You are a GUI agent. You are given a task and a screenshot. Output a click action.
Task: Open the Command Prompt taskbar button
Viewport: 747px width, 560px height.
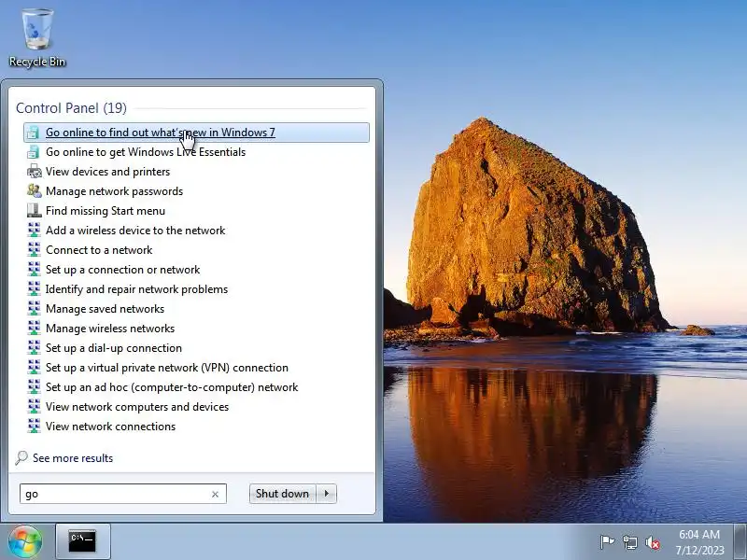click(x=82, y=541)
